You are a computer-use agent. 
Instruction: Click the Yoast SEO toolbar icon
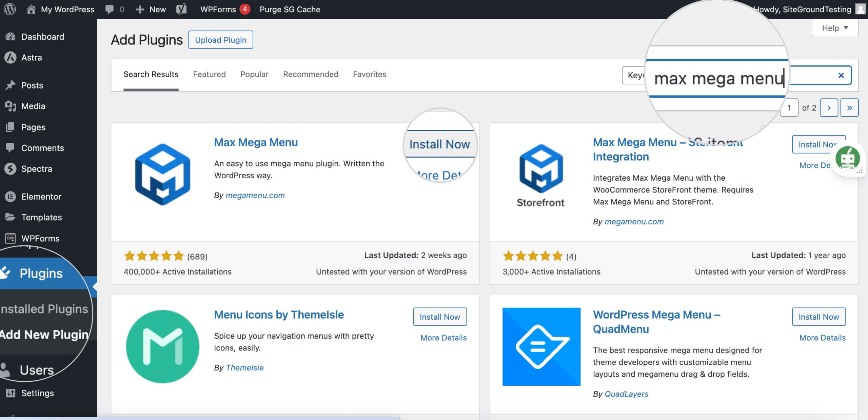(182, 9)
